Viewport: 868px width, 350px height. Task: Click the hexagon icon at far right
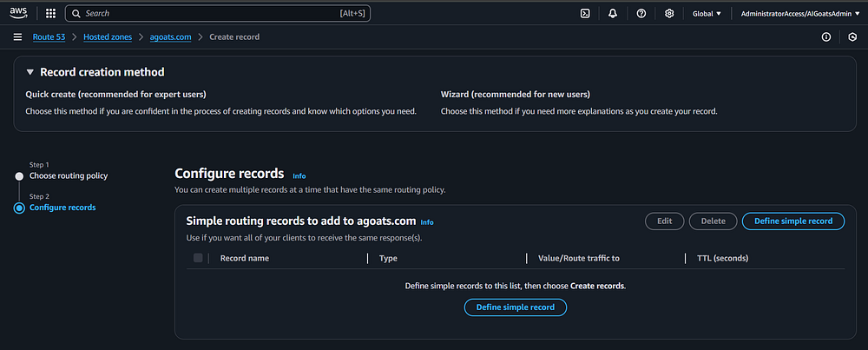[852, 36]
